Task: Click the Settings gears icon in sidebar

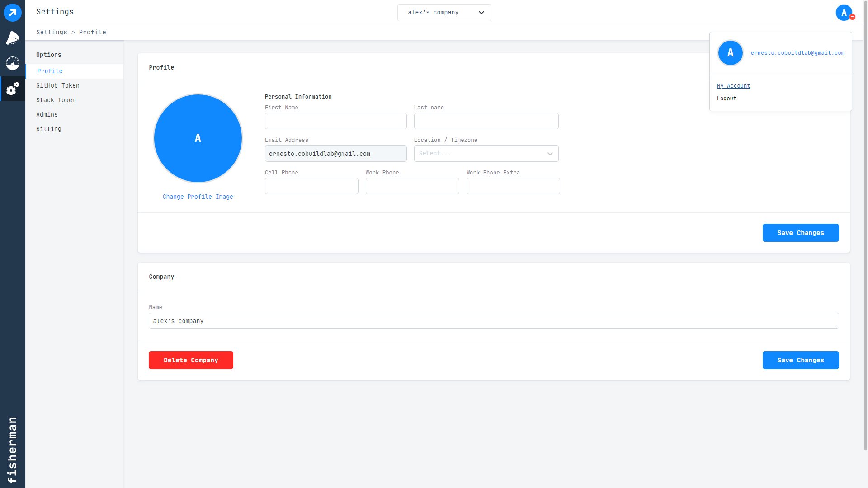Action: tap(12, 89)
